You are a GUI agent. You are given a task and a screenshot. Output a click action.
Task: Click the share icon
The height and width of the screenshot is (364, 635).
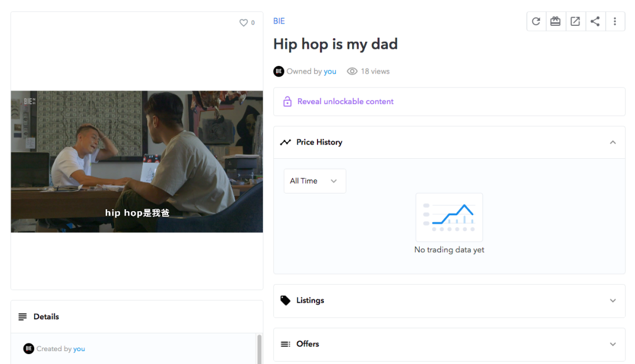595,21
